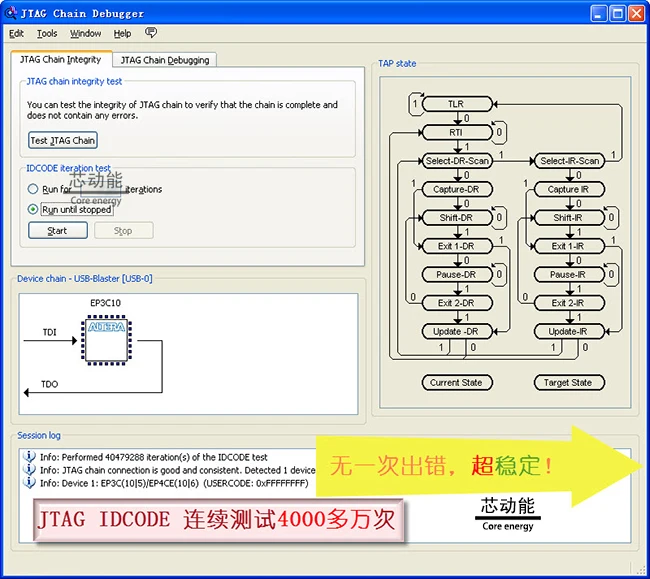Start the IDCODE iteration test
This screenshot has width=650, height=579.
coord(58,230)
